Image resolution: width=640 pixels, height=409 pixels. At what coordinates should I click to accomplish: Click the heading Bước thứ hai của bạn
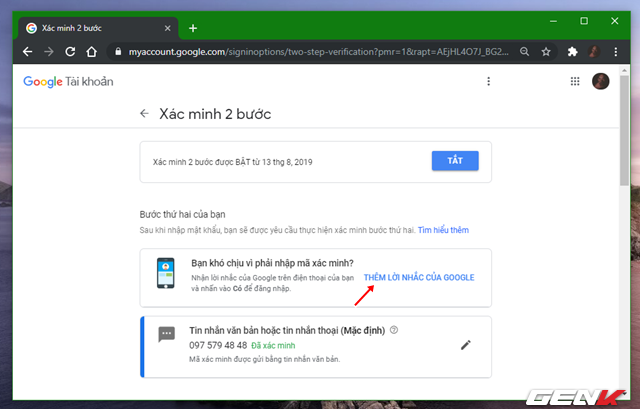(182, 215)
